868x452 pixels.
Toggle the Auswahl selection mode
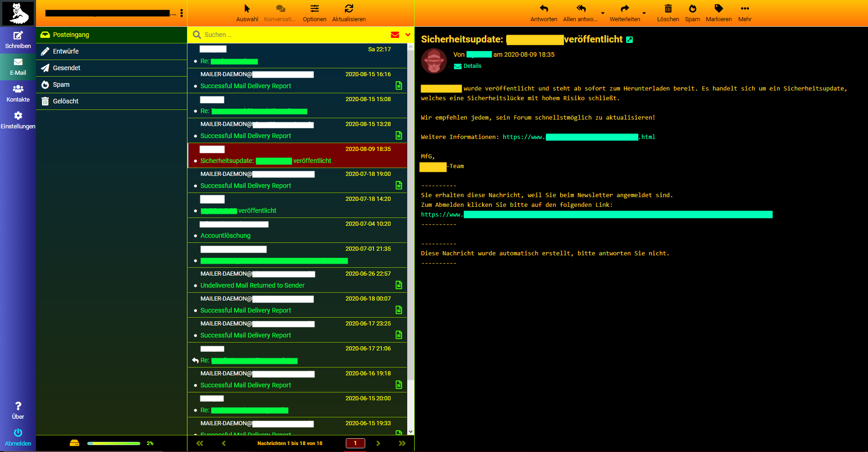tap(247, 9)
